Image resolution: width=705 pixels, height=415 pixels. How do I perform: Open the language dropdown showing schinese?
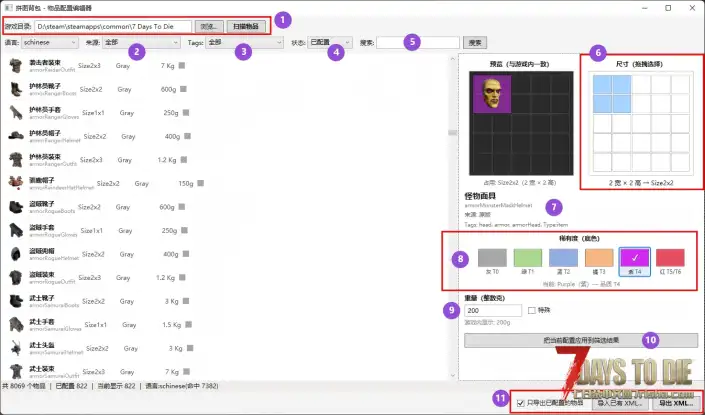[50, 43]
